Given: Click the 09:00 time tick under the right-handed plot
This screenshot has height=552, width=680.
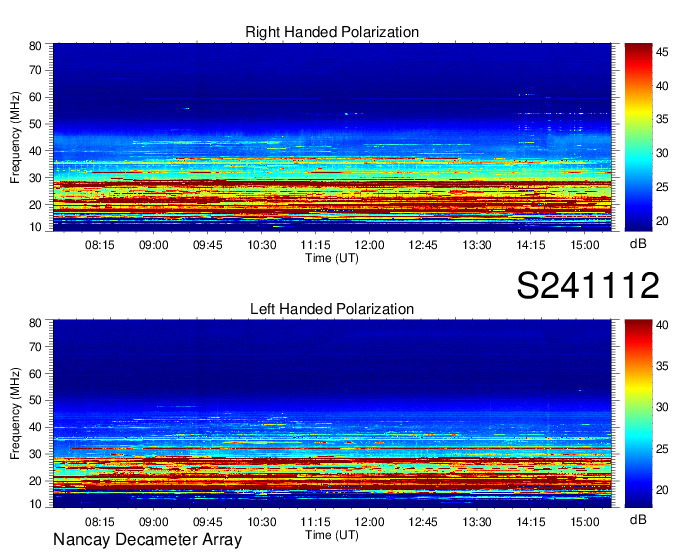Looking at the screenshot, I should tap(154, 245).
